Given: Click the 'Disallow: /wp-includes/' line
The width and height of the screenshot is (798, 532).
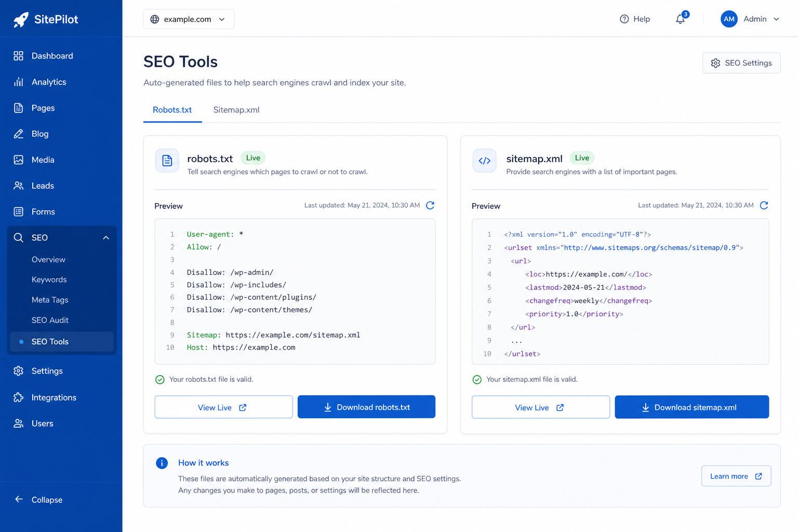Looking at the screenshot, I should [236, 285].
